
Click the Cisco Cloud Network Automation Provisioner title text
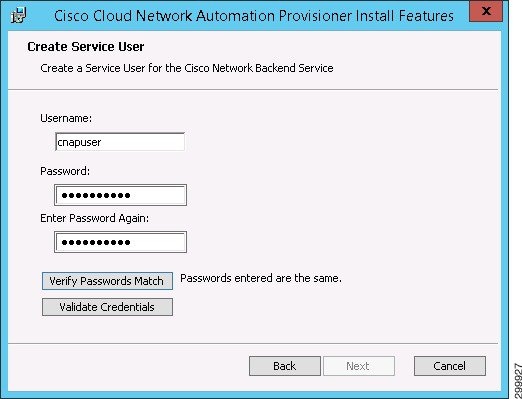click(254, 16)
